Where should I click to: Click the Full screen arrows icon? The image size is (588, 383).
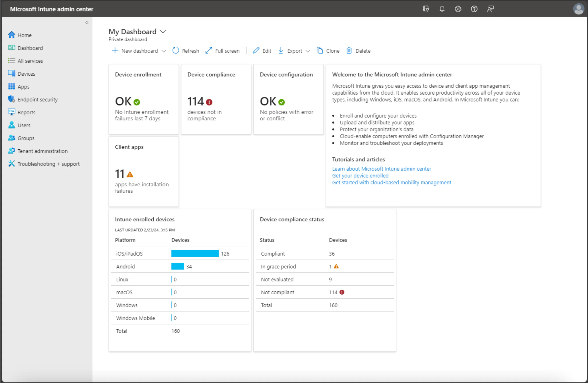208,50
